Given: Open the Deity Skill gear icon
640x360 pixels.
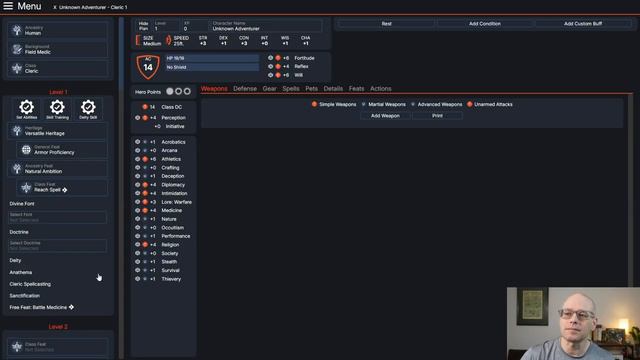Looking at the screenshot, I should tap(88, 107).
